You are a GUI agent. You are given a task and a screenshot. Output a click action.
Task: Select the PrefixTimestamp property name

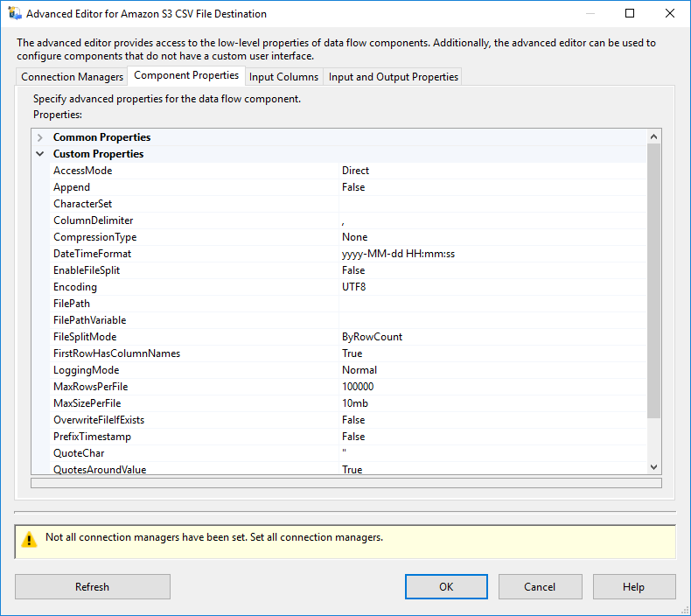click(92, 437)
